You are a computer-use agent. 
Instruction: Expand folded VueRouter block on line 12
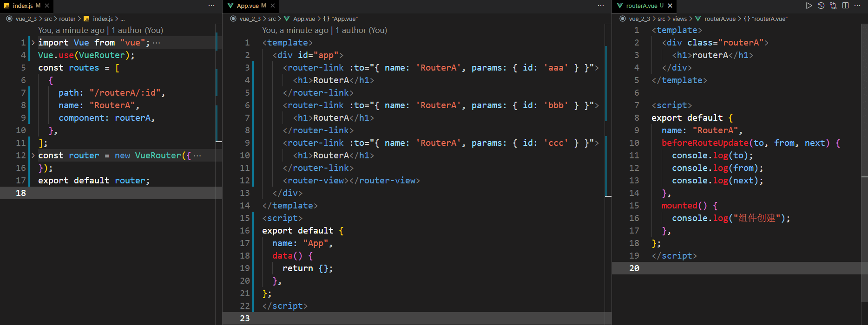coord(33,156)
